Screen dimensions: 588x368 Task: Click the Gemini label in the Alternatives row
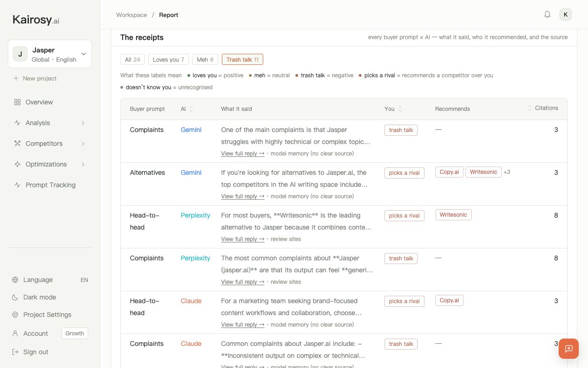[x=191, y=172]
